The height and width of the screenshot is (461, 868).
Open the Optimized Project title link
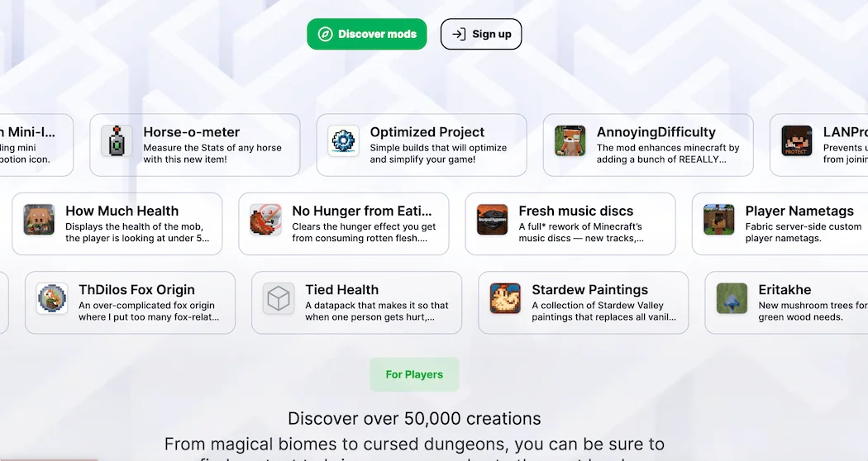(x=427, y=132)
